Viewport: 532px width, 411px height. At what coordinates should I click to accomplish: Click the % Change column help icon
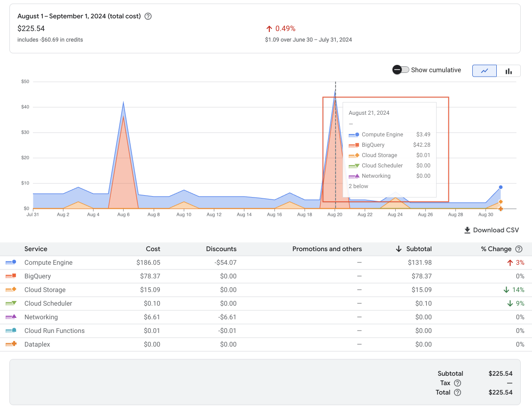519,249
